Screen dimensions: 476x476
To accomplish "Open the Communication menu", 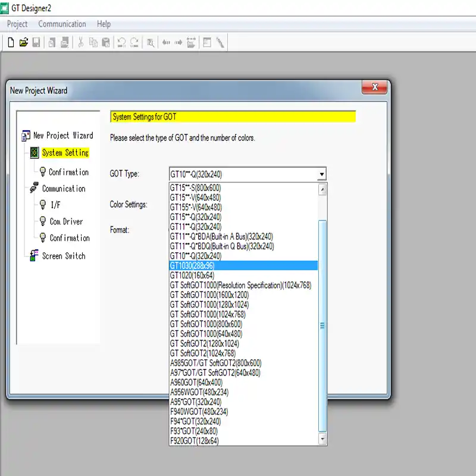I will coord(62,24).
